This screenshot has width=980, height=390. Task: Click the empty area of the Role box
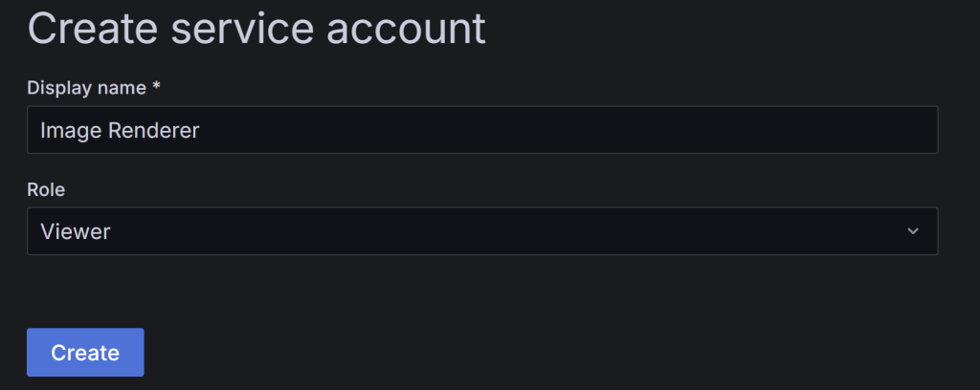pos(526,231)
